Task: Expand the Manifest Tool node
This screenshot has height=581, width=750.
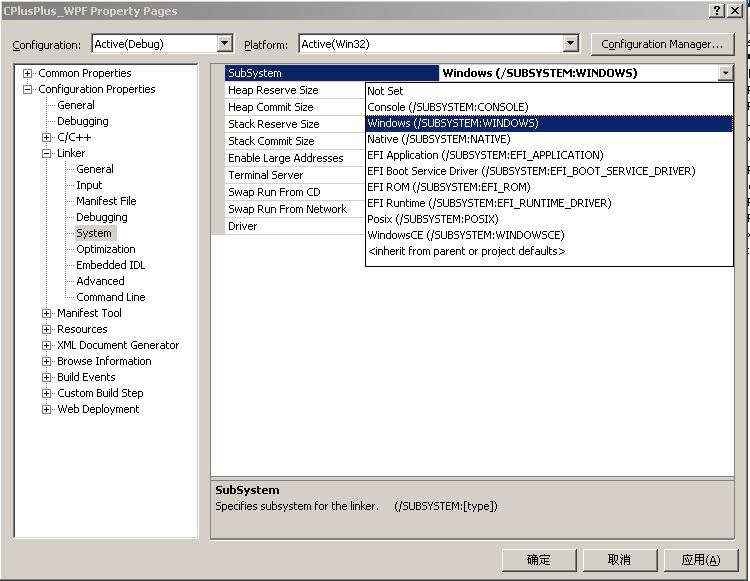Action: click(46, 313)
